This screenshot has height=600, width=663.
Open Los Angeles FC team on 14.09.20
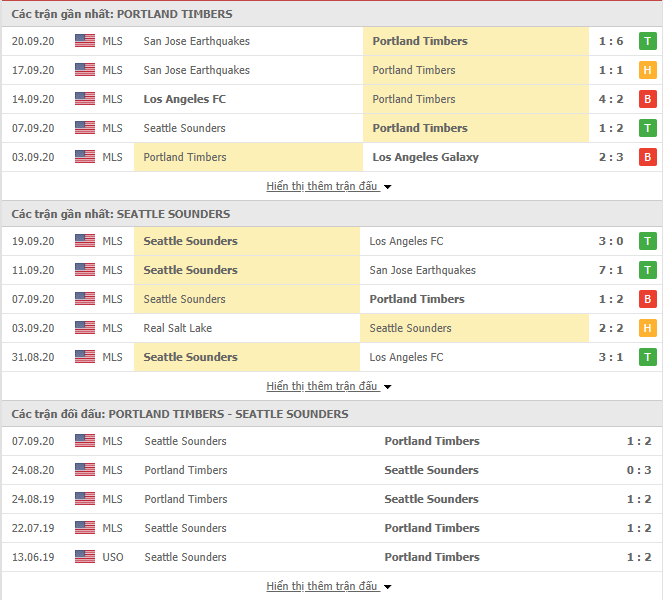pos(184,99)
